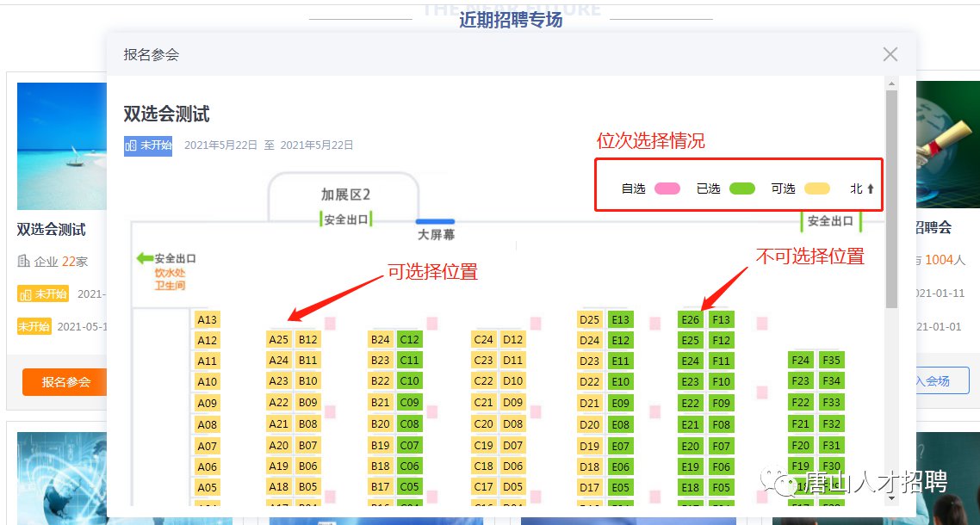Select booth B24
The width and height of the screenshot is (980, 525).
(x=380, y=339)
